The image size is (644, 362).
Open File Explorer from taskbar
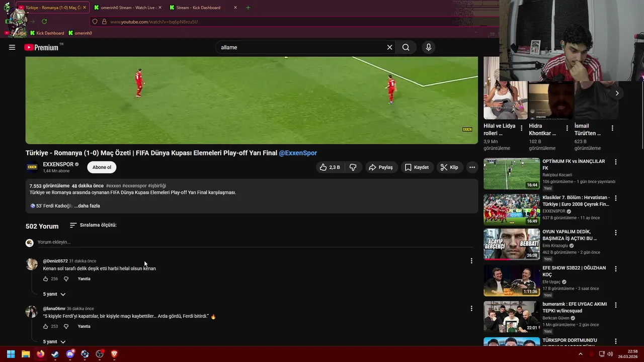[x=26, y=354]
